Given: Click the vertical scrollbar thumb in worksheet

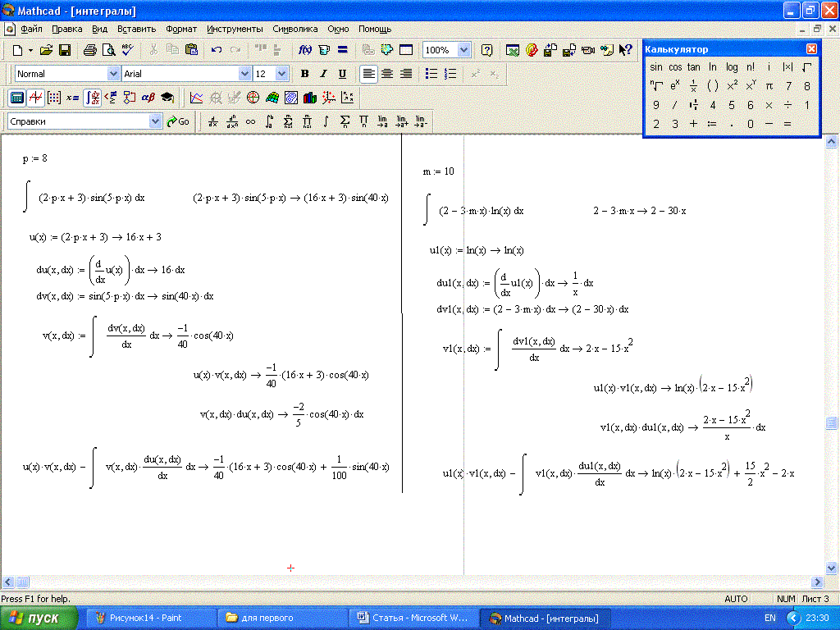Looking at the screenshot, I should tap(832, 423).
